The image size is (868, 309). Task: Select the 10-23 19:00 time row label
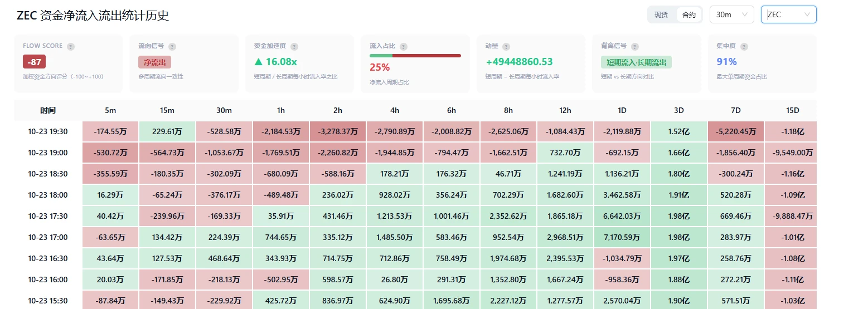point(48,153)
